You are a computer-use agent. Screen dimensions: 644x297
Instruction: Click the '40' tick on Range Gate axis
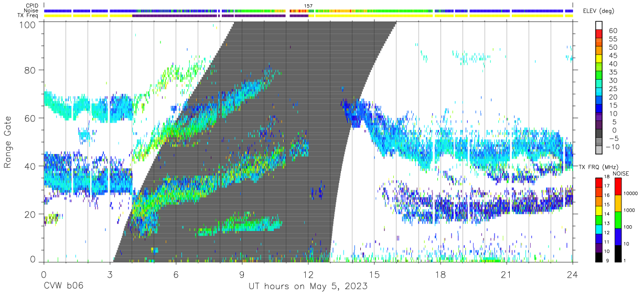[x=30, y=166]
